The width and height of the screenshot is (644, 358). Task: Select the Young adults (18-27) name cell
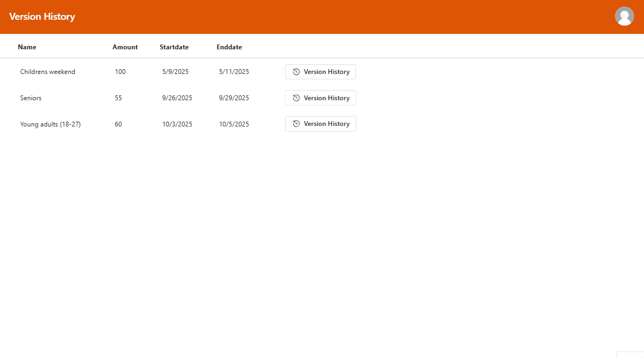[50, 124]
